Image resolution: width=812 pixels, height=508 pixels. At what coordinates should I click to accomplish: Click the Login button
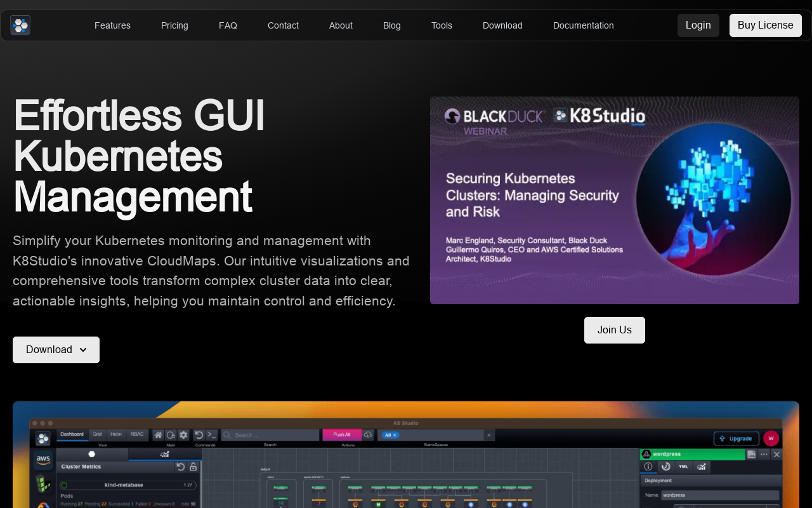coord(698,25)
